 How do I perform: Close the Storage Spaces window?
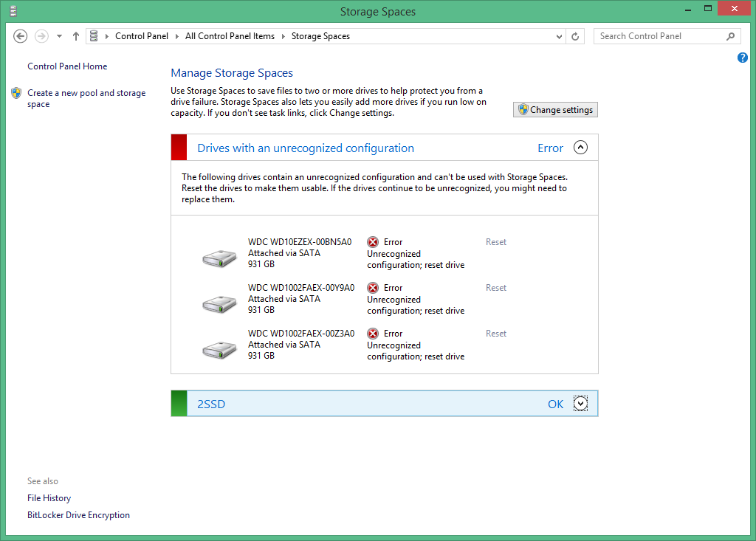point(734,9)
